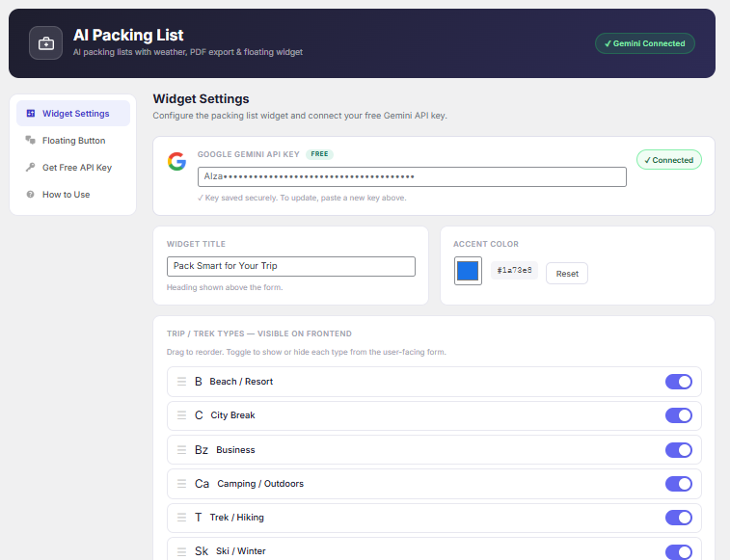Grab the drag handle for Trek / Hiking
This screenshot has width=730, height=560.
pyautogui.click(x=181, y=518)
